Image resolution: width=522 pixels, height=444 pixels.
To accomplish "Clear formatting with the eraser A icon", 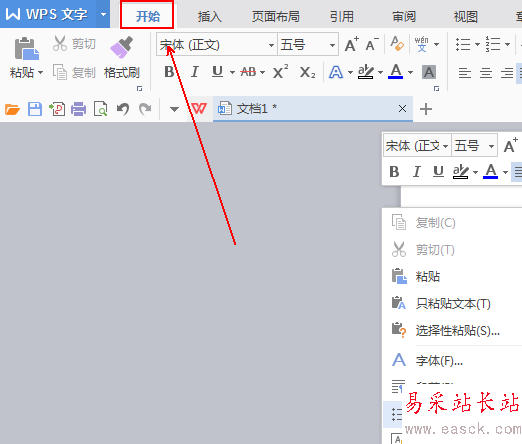I will pyautogui.click(x=397, y=44).
